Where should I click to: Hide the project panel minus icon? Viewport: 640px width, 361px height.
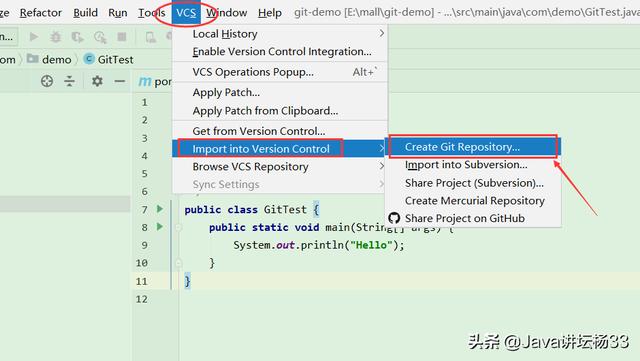click(x=120, y=81)
